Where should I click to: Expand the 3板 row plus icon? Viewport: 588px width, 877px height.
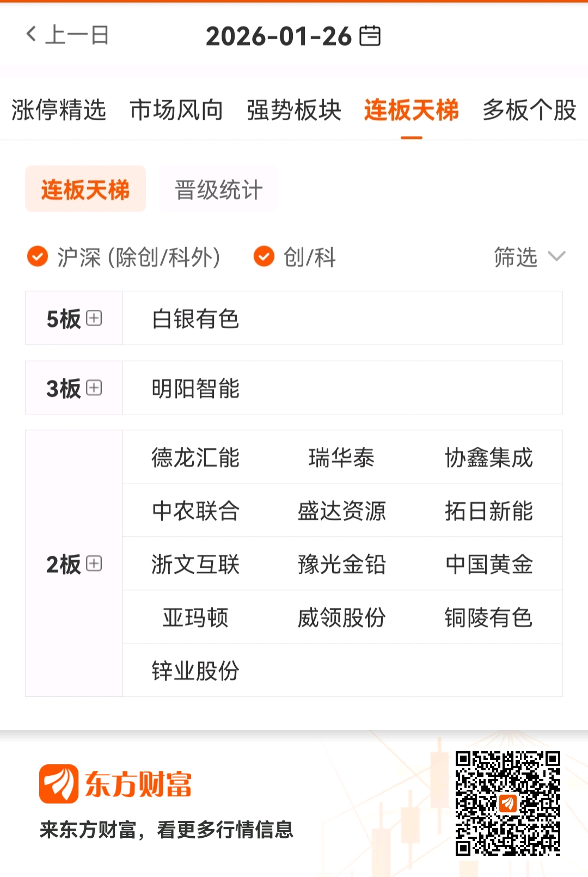coord(94,388)
